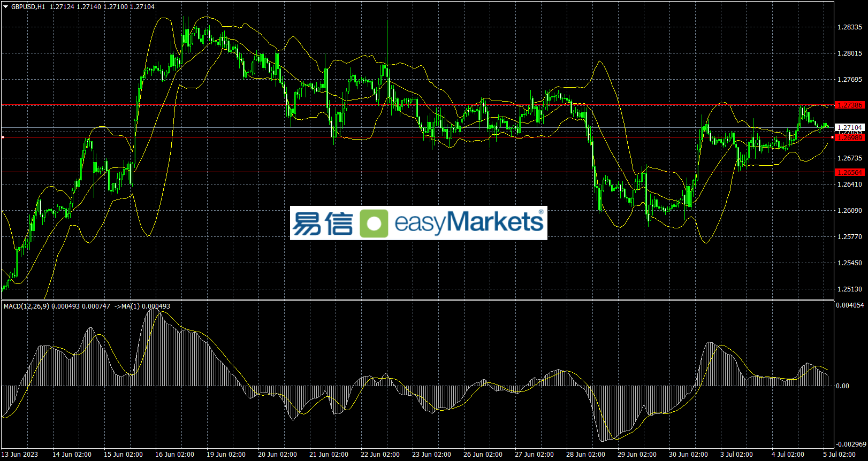Viewport: 868px width, 461px height.
Task: Click the 1.28015 price axis label
Action: (850, 53)
